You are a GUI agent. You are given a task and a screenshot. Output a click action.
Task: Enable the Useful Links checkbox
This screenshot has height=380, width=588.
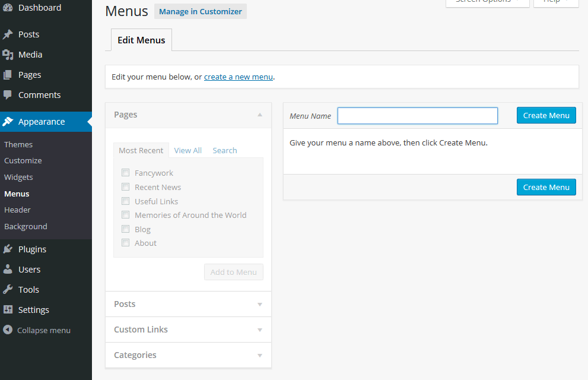coord(125,201)
